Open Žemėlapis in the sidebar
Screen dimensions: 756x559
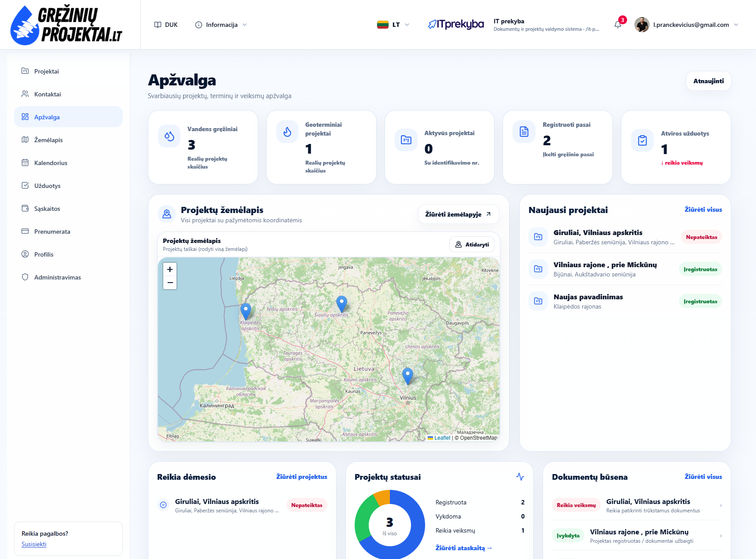[68, 140]
